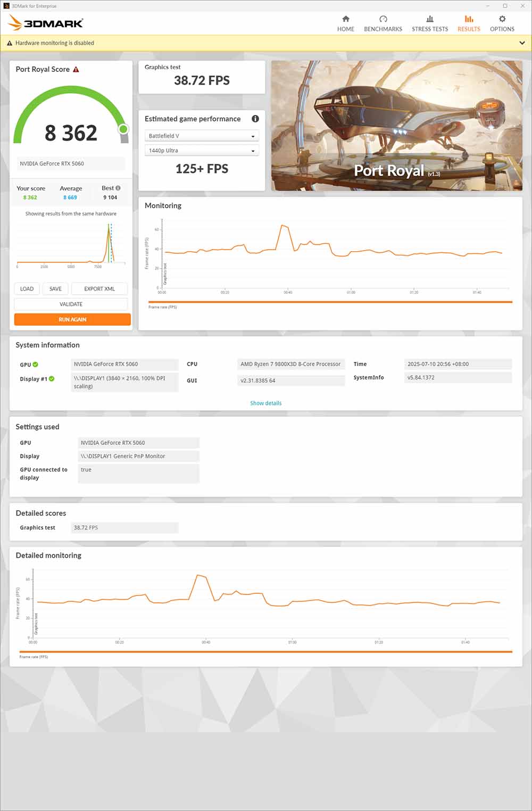Click the Export XML button

point(99,289)
